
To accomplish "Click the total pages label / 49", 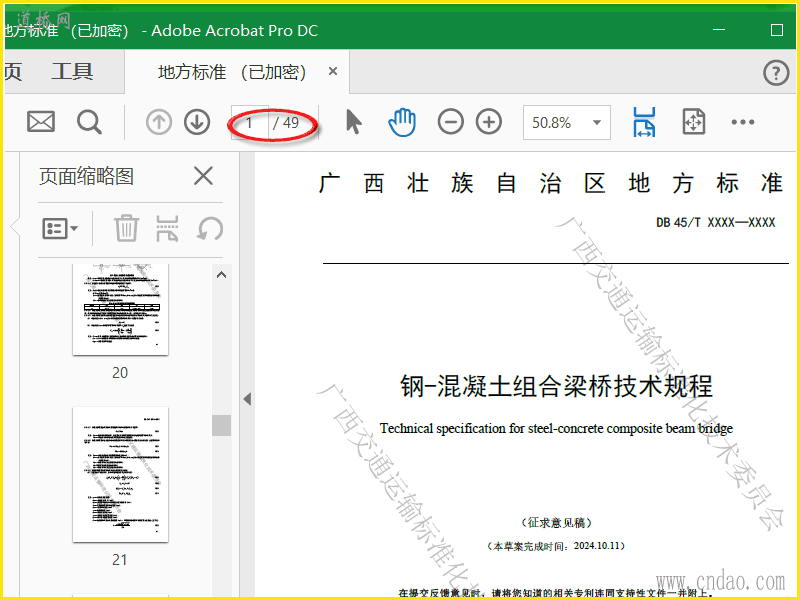I will (286, 122).
